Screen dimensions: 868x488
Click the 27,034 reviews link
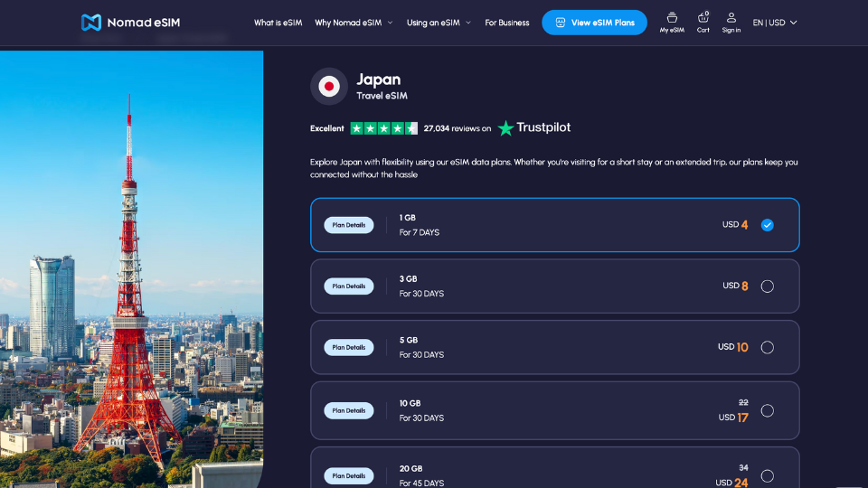pos(457,128)
